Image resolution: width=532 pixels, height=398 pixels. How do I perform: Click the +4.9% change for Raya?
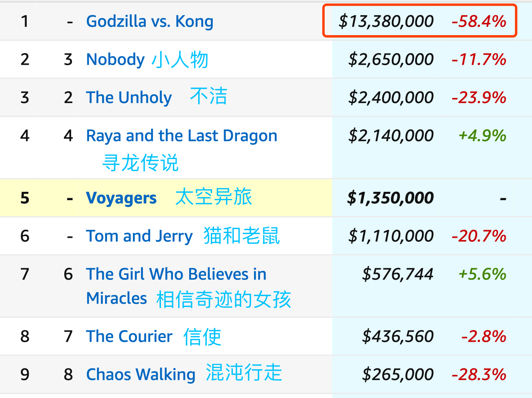pyautogui.click(x=482, y=136)
